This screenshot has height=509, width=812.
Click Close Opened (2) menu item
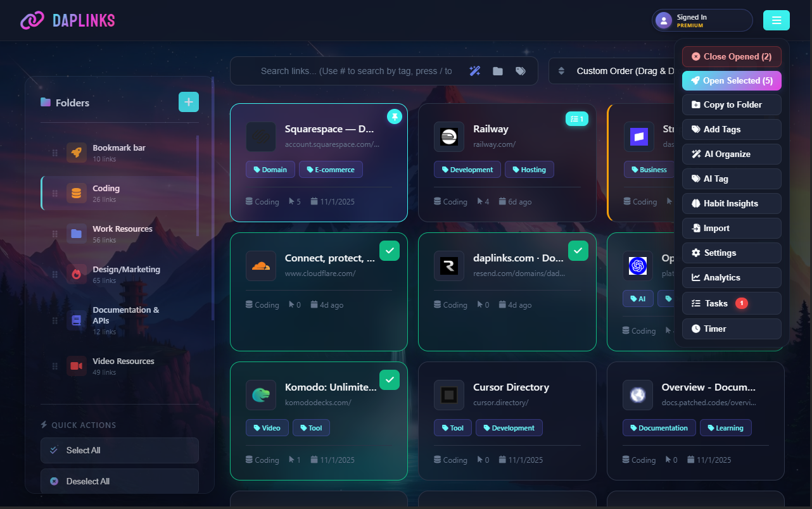pyautogui.click(x=732, y=56)
